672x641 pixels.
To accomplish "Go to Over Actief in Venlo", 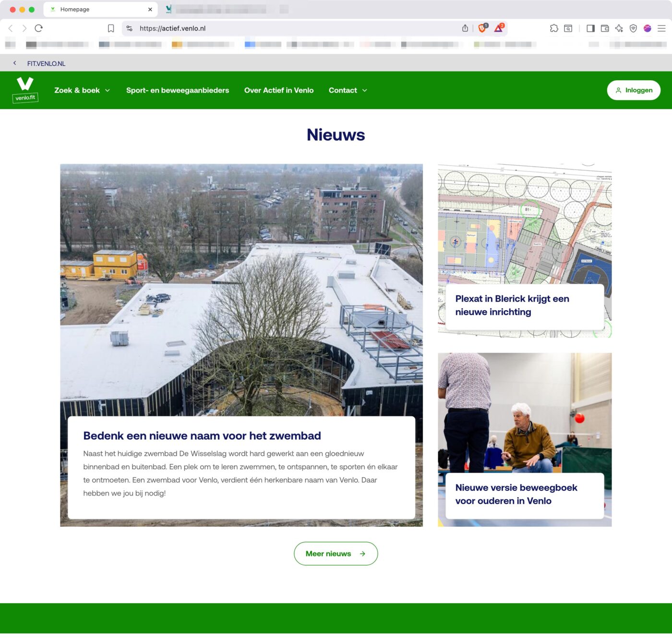I will 278,90.
